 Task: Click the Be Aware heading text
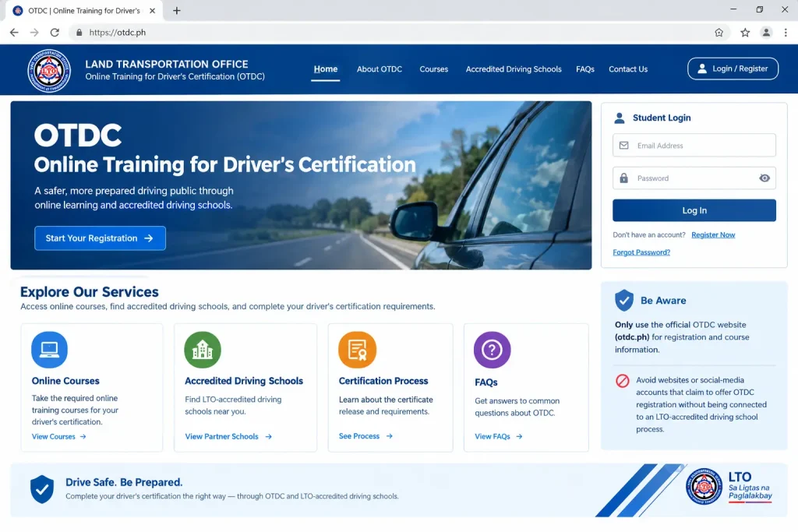pyautogui.click(x=663, y=301)
